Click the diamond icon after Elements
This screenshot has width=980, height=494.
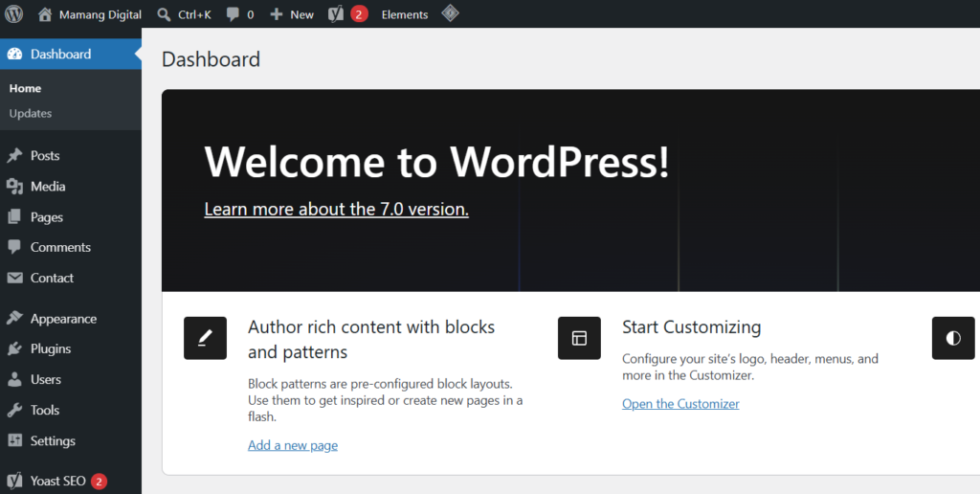coord(451,13)
